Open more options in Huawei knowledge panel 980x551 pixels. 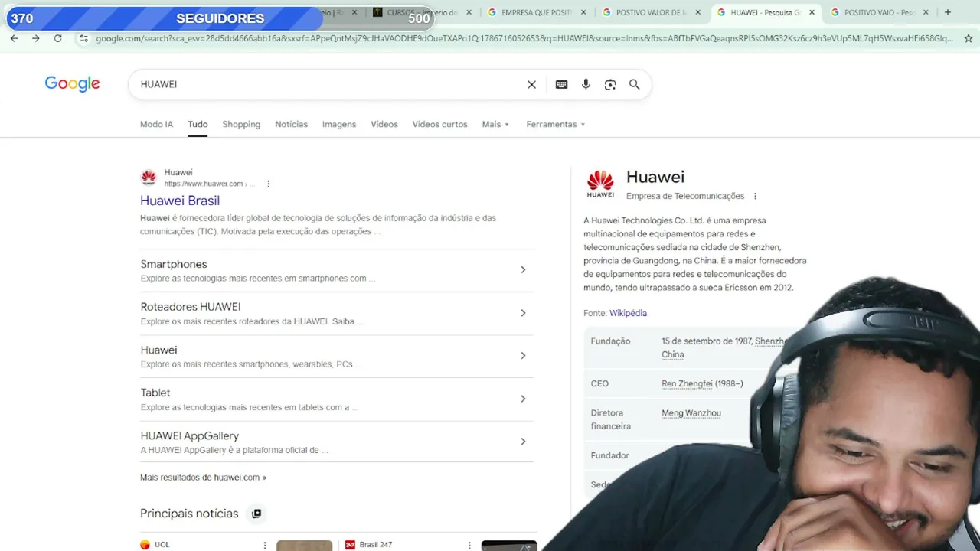pyautogui.click(x=755, y=196)
